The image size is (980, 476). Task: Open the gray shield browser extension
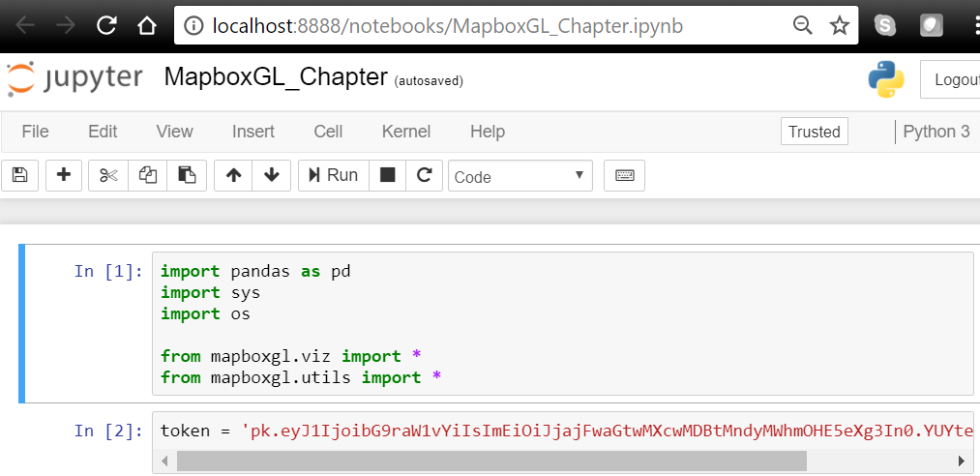click(x=932, y=25)
